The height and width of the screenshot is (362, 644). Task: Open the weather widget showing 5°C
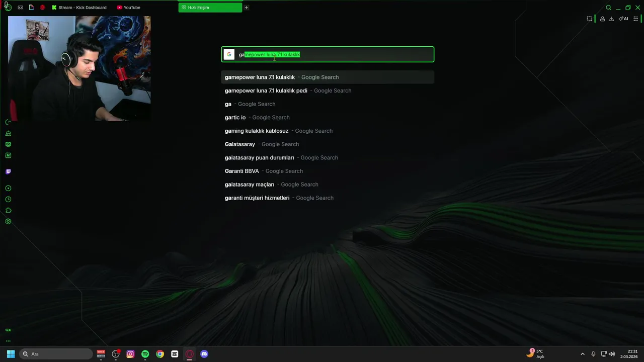coord(536,354)
